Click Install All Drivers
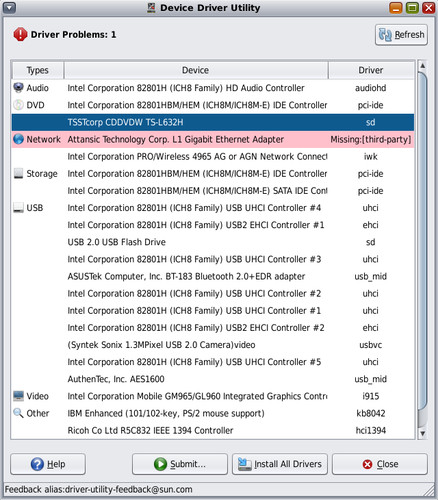The width and height of the screenshot is (438, 500). pyautogui.click(x=280, y=464)
